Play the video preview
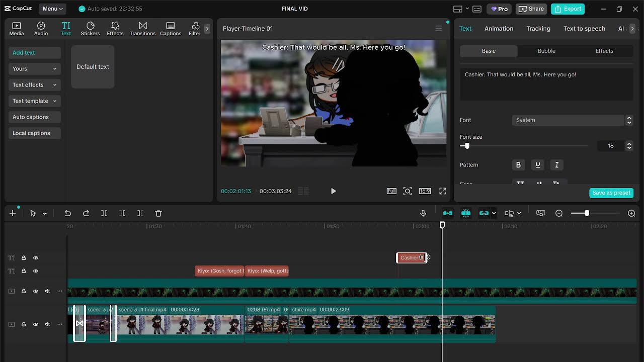 333,191
